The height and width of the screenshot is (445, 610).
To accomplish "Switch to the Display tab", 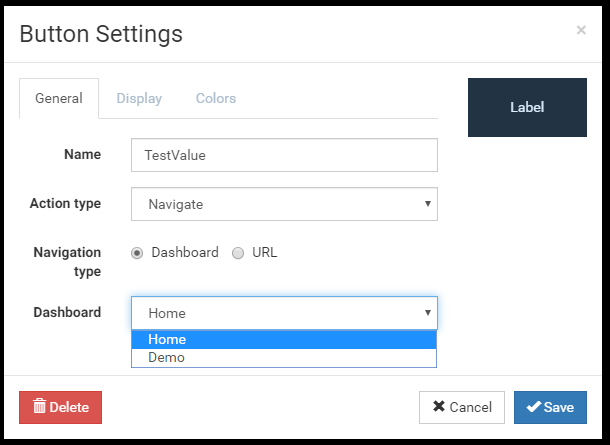I will pyautogui.click(x=139, y=99).
